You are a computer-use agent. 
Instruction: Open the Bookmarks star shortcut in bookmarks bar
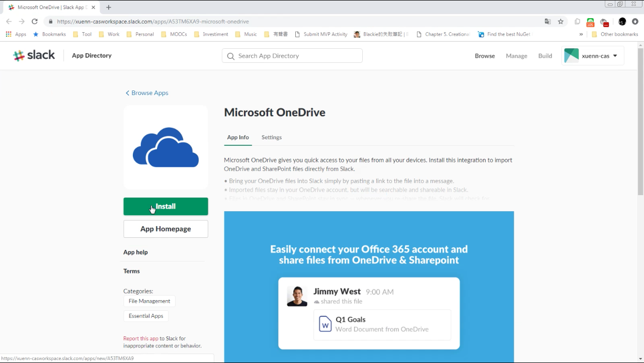click(x=49, y=34)
